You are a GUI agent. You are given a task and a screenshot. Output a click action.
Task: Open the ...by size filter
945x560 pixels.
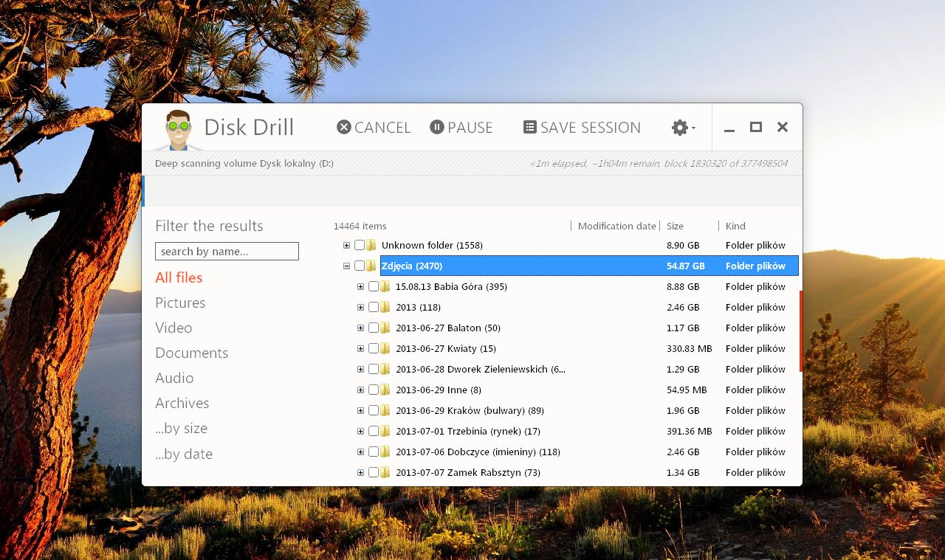pyautogui.click(x=181, y=428)
